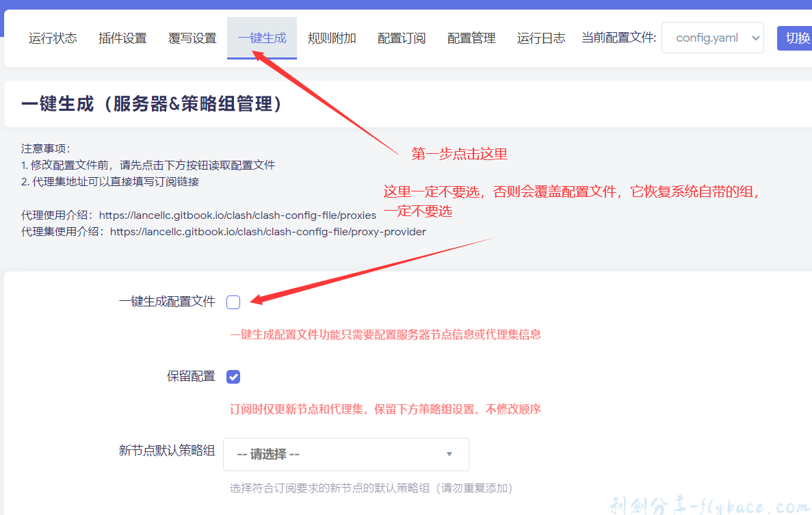The image size is (812, 515).
Task: Click the 保留配置 label text
Action: [x=191, y=376]
